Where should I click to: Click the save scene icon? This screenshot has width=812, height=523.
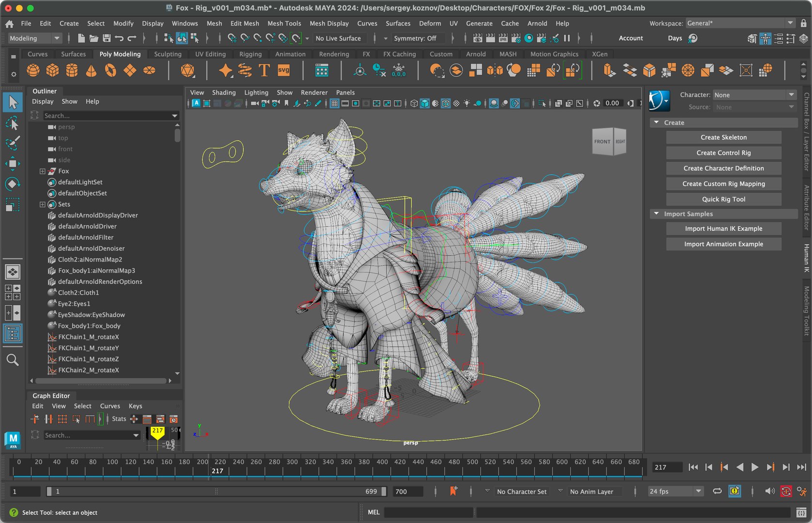(107, 38)
